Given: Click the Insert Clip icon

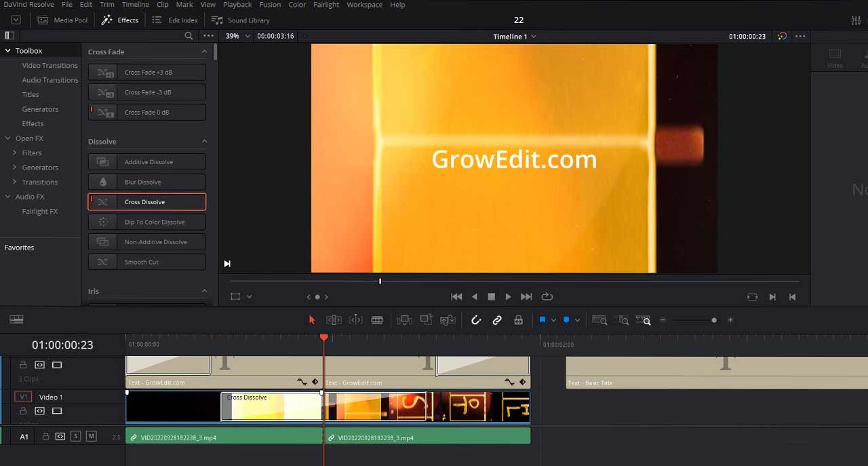Looking at the screenshot, I should pyautogui.click(x=405, y=320).
